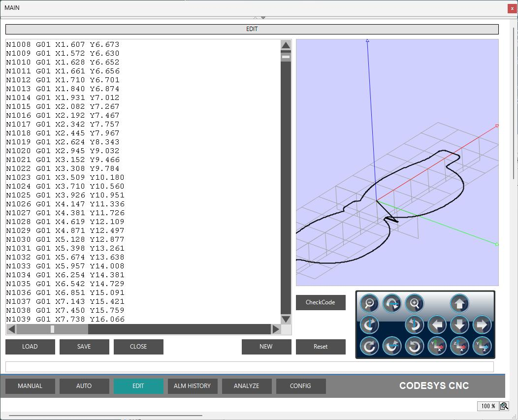Click the 3D toolpath preview area

(397, 162)
